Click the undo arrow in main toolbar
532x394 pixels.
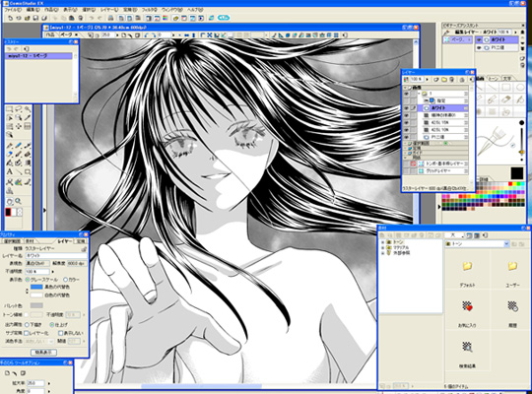[92, 18]
